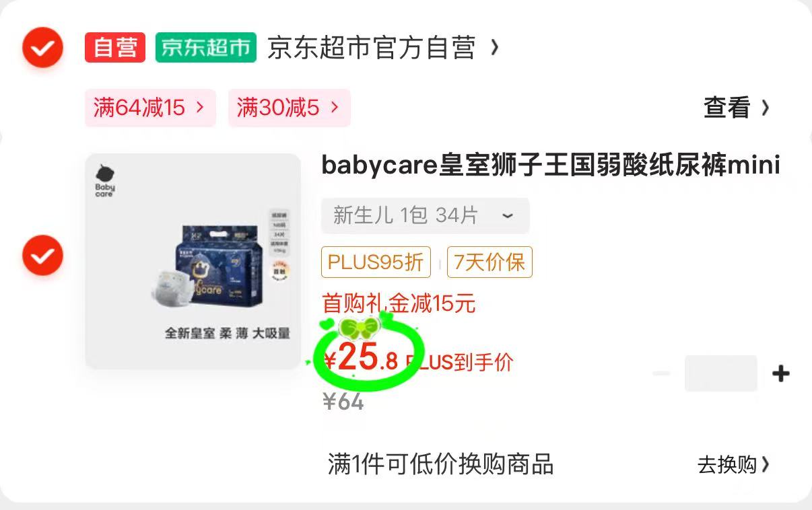812x510 pixels.
Task: Open the 满30减5 coupon tag
Action: (289, 108)
